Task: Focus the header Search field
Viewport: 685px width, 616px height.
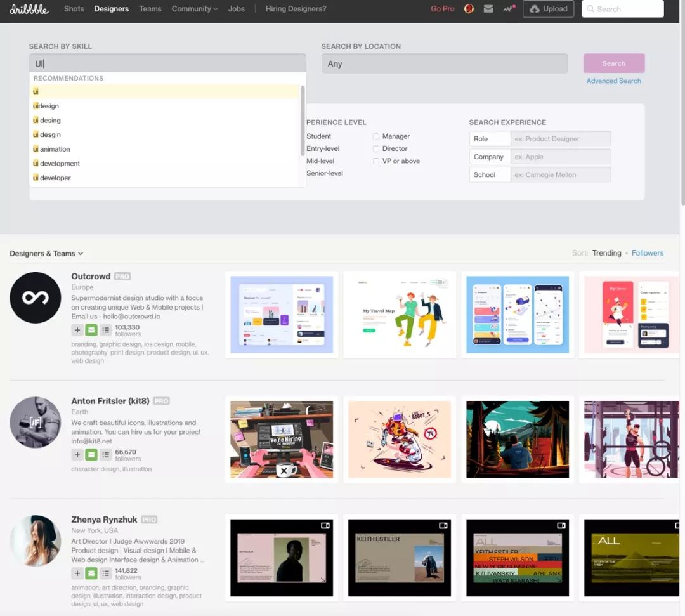Action: pyautogui.click(x=623, y=9)
